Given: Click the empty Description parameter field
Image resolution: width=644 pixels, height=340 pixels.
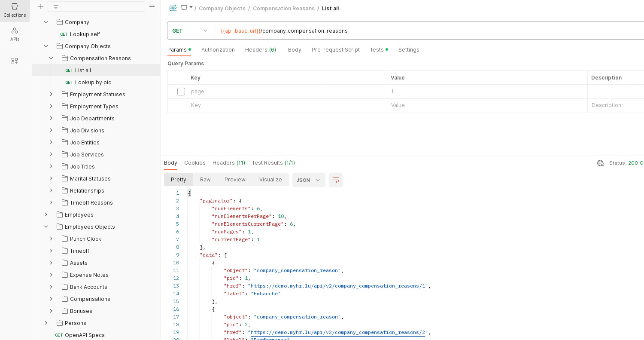Looking at the screenshot, I should pyautogui.click(x=616, y=105).
